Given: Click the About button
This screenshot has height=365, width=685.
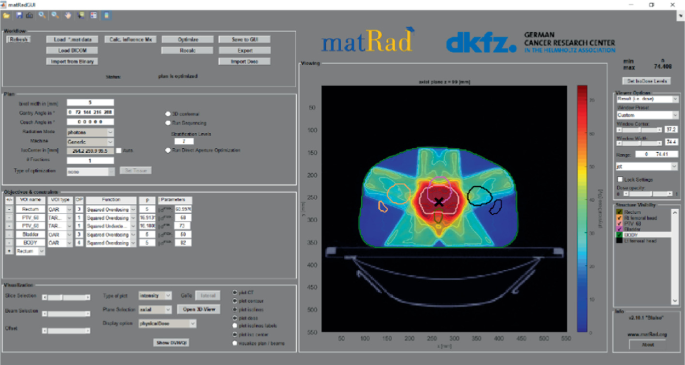Looking at the screenshot, I should click(648, 344).
